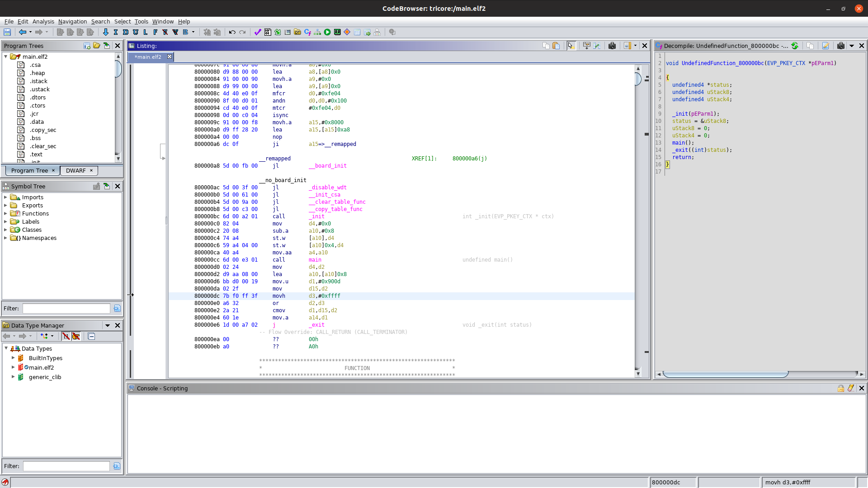The width and height of the screenshot is (868, 488).
Task: Click the Redo toolbar icon
Action: (242, 32)
